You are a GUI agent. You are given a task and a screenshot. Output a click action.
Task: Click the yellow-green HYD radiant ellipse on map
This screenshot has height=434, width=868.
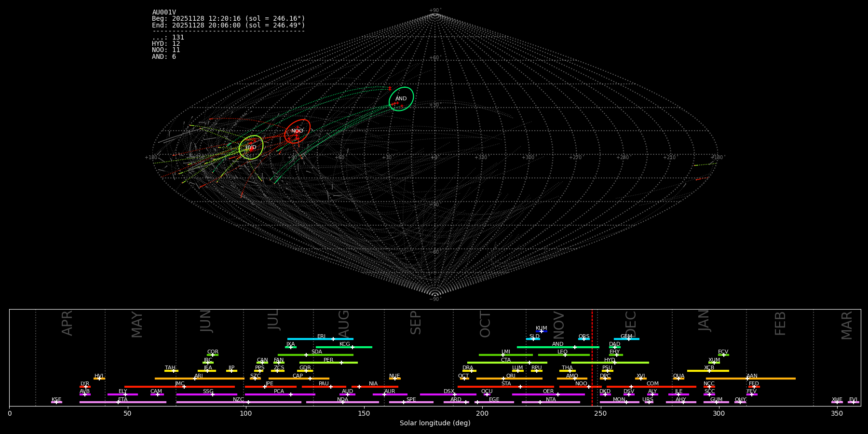[251, 148]
